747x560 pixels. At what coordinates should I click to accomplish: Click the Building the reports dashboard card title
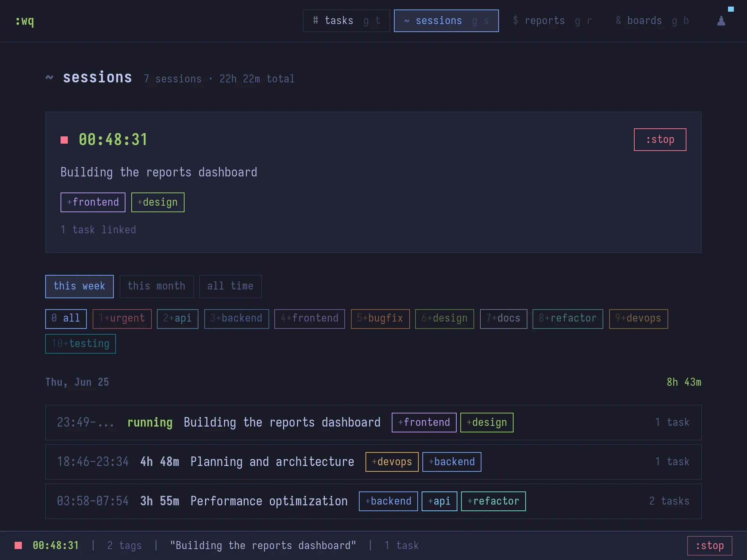(x=159, y=172)
